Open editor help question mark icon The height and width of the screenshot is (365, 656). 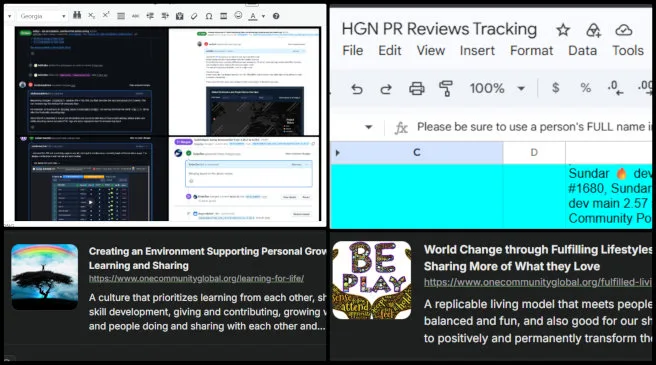tap(276, 16)
